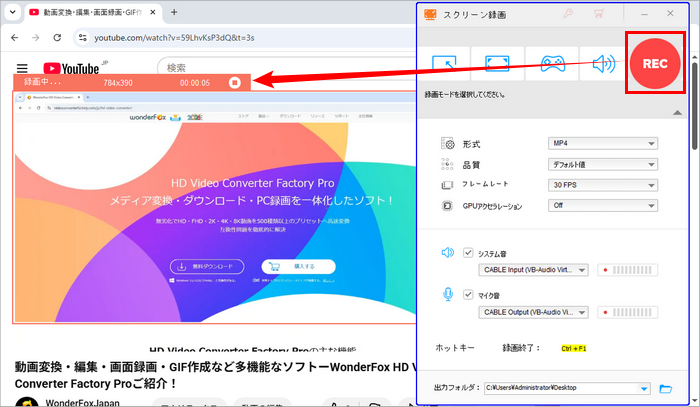Click the site info icon in address bar
The height and width of the screenshot is (407, 700).
tap(83, 37)
